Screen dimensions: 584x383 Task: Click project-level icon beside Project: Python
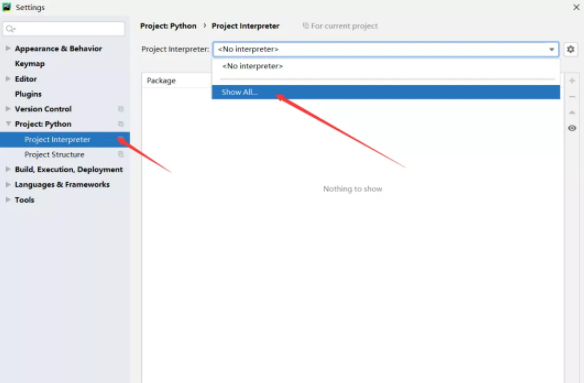click(121, 124)
